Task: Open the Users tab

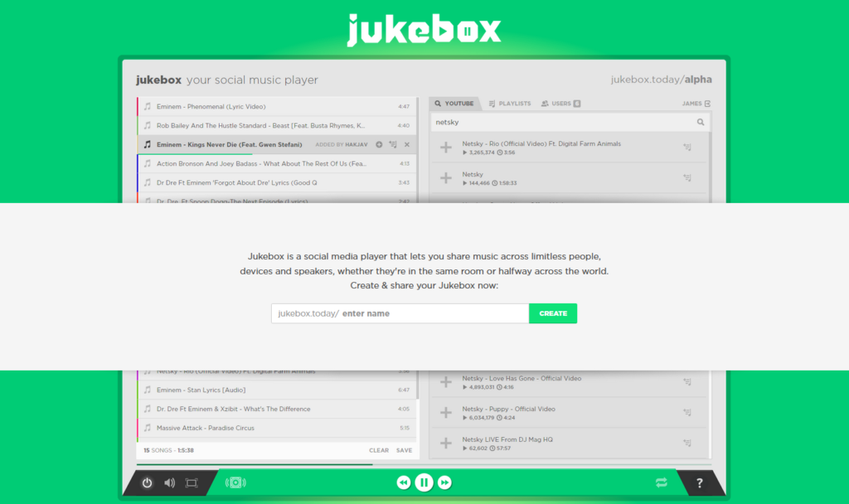Action: click(x=560, y=104)
